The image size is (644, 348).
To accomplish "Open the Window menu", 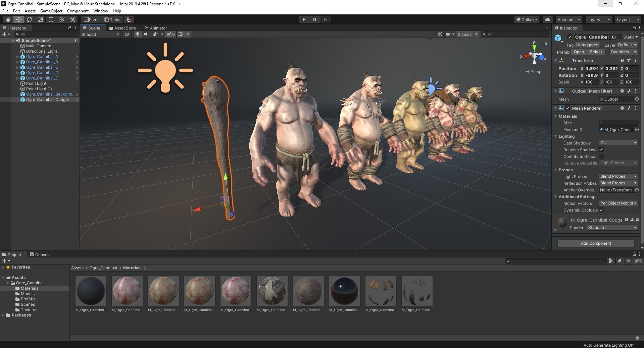I will click(100, 11).
